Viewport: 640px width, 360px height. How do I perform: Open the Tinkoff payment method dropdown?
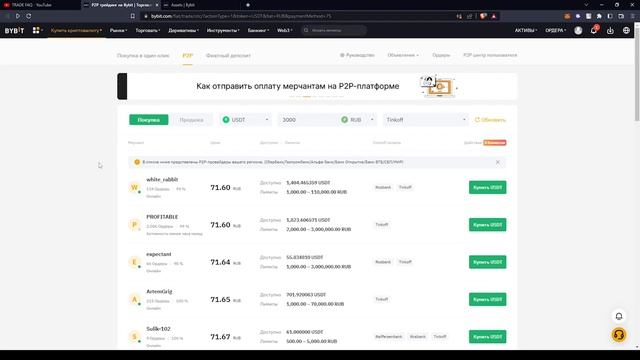[426, 120]
